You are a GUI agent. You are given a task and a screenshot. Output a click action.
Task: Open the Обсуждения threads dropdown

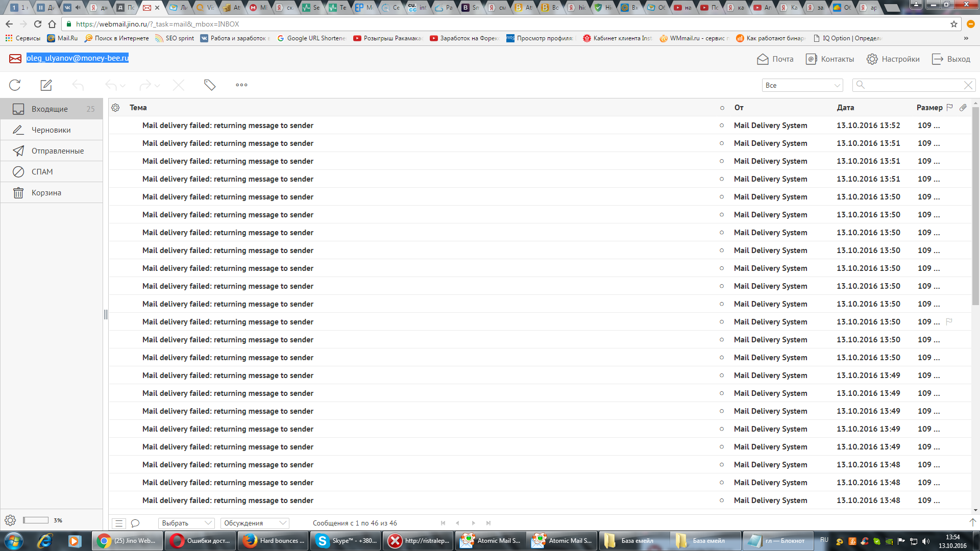pos(255,523)
